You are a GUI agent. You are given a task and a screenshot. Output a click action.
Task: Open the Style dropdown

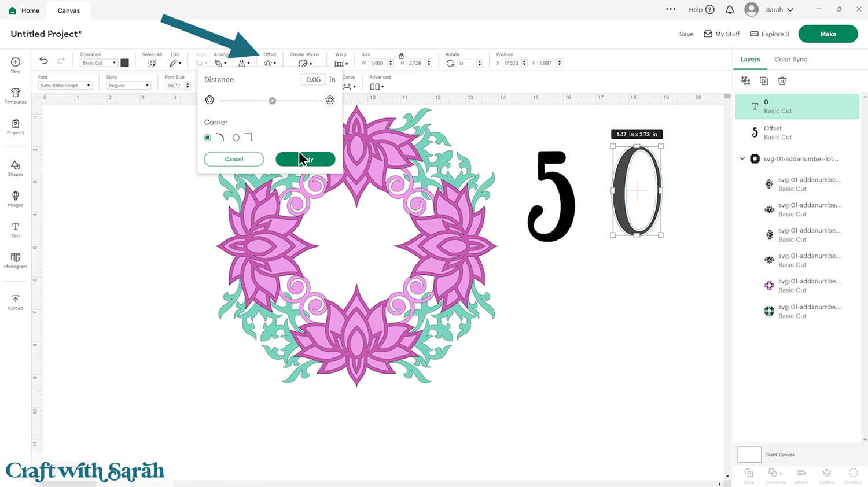[x=128, y=86]
